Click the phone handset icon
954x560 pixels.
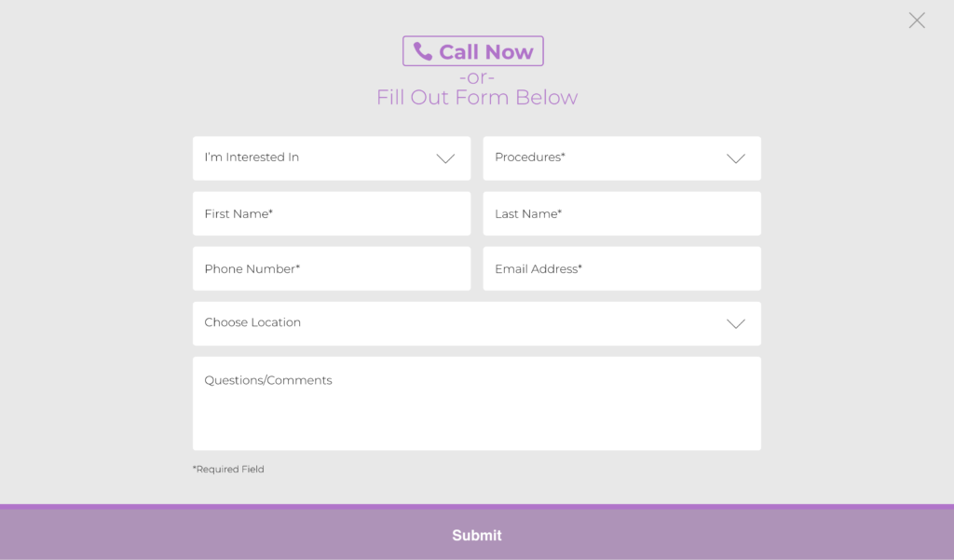[423, 51]
